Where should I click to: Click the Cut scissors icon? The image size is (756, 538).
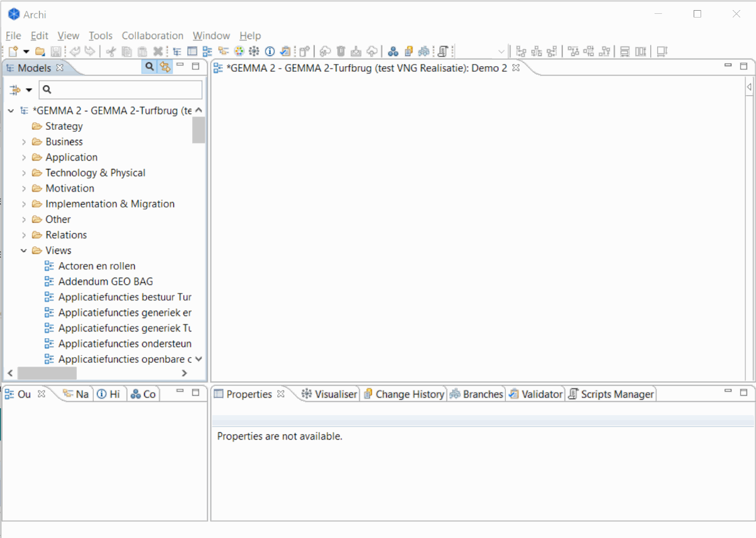(x=111, y=51)
